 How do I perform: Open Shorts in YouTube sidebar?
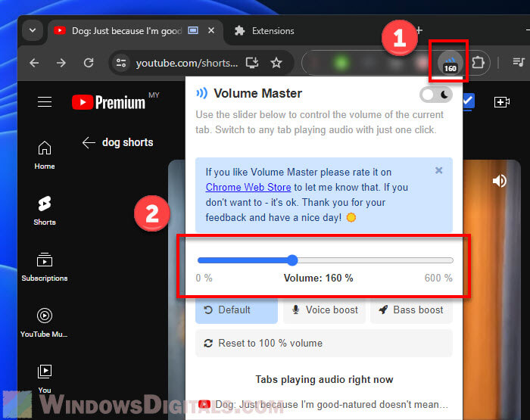45,211
